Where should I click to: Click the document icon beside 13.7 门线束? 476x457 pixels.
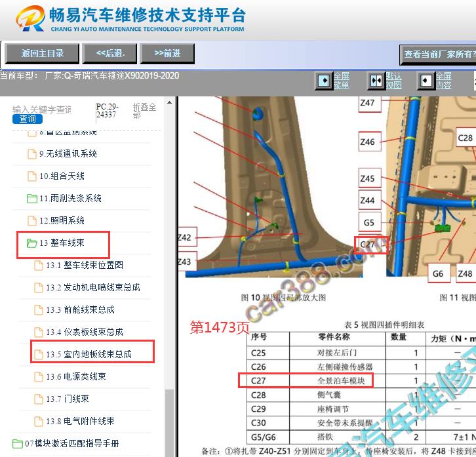pos(39,399)
